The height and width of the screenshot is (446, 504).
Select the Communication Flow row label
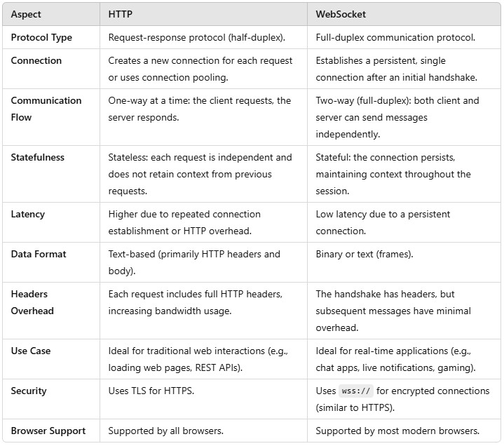(x=46, y=109)
